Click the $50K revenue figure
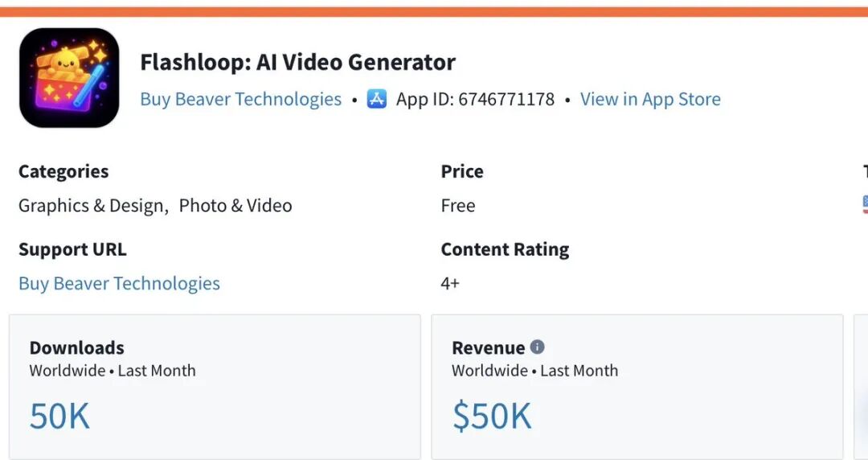Viewport: 868px width, 460px height. (492, 416)
